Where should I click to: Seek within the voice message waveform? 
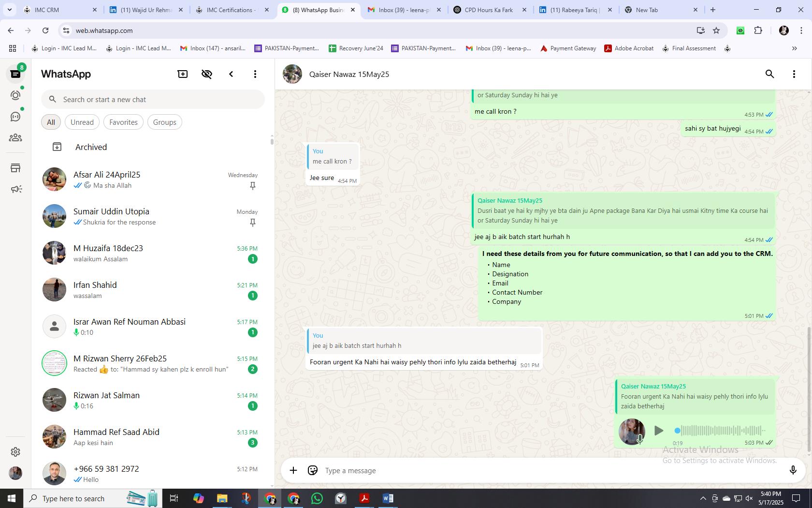click(720, 430)
